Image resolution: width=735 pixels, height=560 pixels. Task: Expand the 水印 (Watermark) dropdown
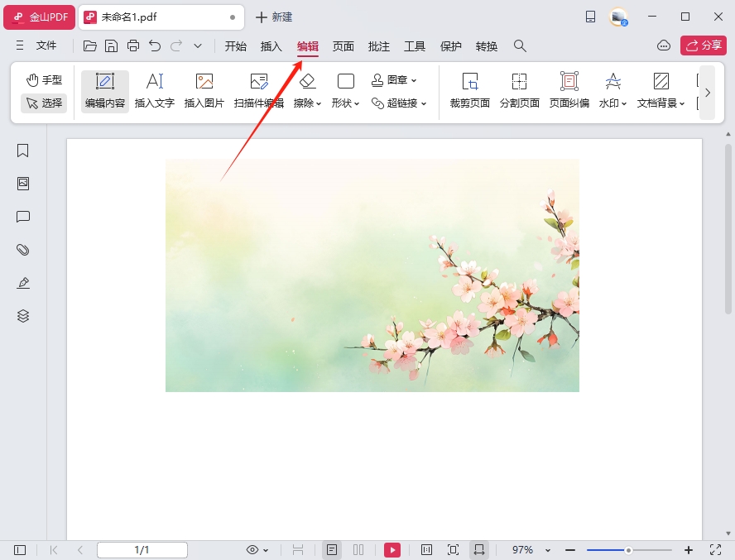coord(613,91)
